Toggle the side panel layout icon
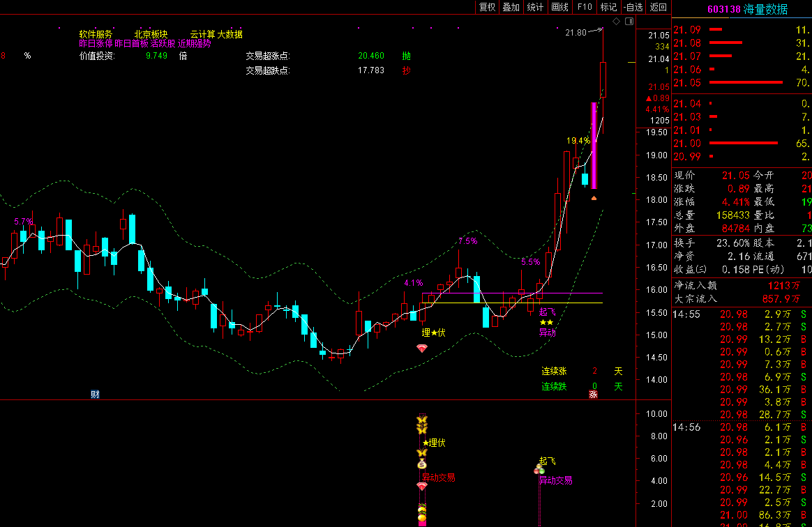Viewport: 812px width, 527px height. pyautogui.click(x=629, y=22)
